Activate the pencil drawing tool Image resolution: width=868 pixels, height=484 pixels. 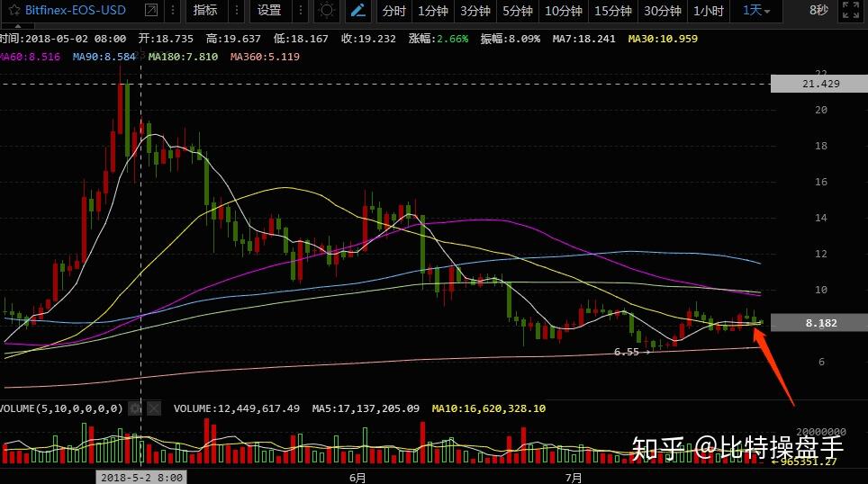click(358, 11)
